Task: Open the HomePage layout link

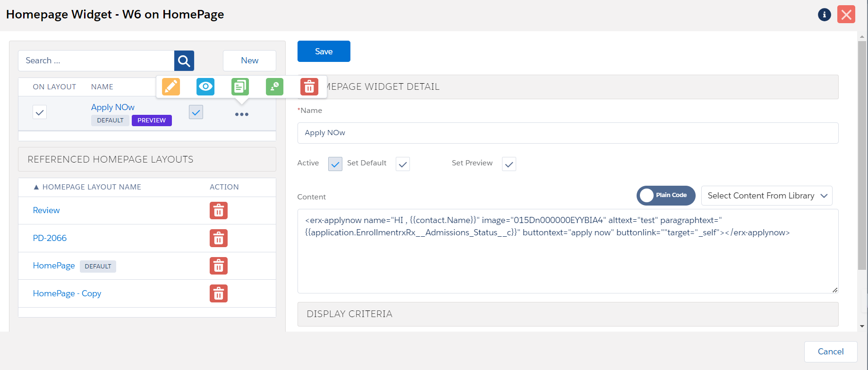Action: pos(54,266)
